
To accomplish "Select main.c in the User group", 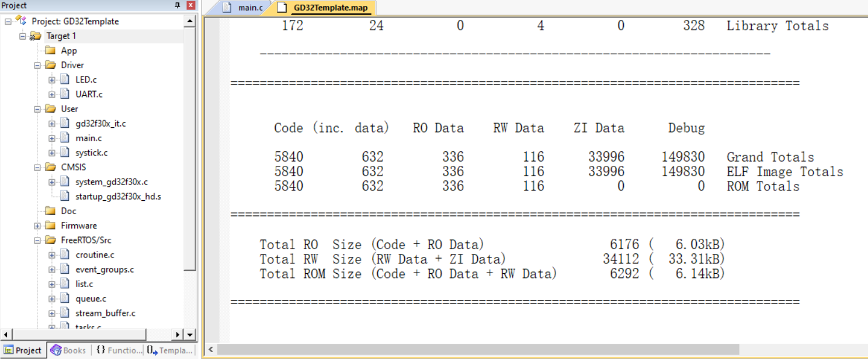I will (x=89, y=138).
